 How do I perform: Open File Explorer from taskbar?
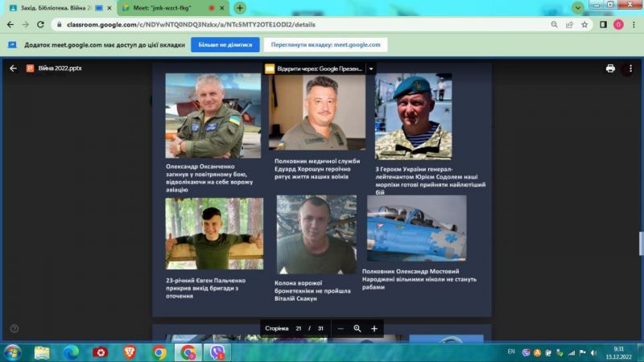[x=42, y=352]
